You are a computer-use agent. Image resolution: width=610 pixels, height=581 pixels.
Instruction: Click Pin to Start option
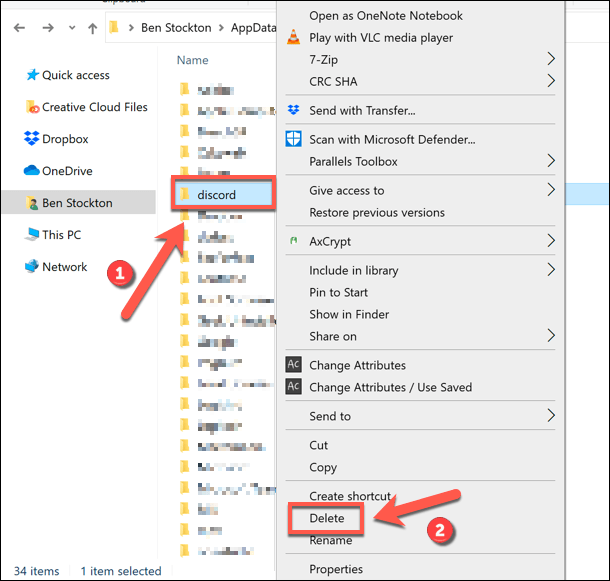338,292
